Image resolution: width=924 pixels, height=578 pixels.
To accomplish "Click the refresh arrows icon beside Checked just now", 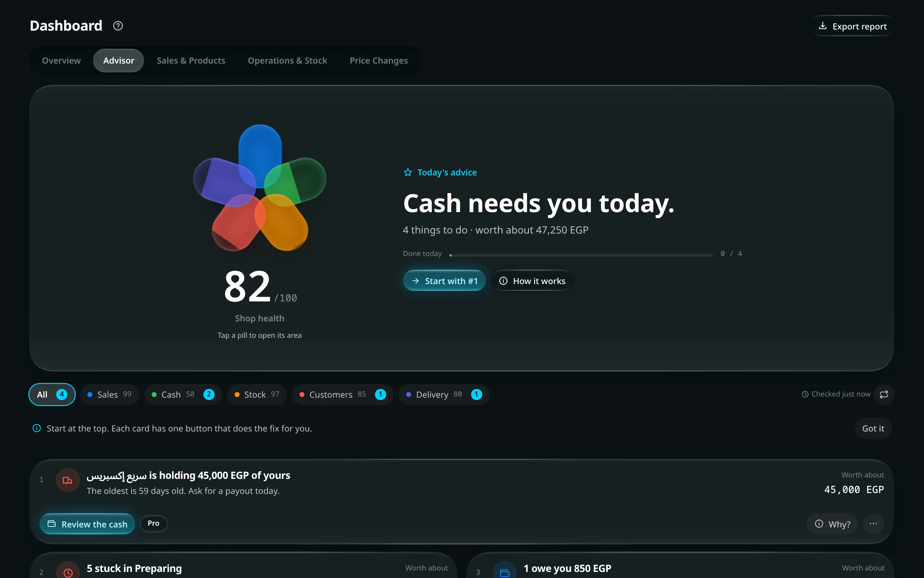I will click(x=884, y=394).
